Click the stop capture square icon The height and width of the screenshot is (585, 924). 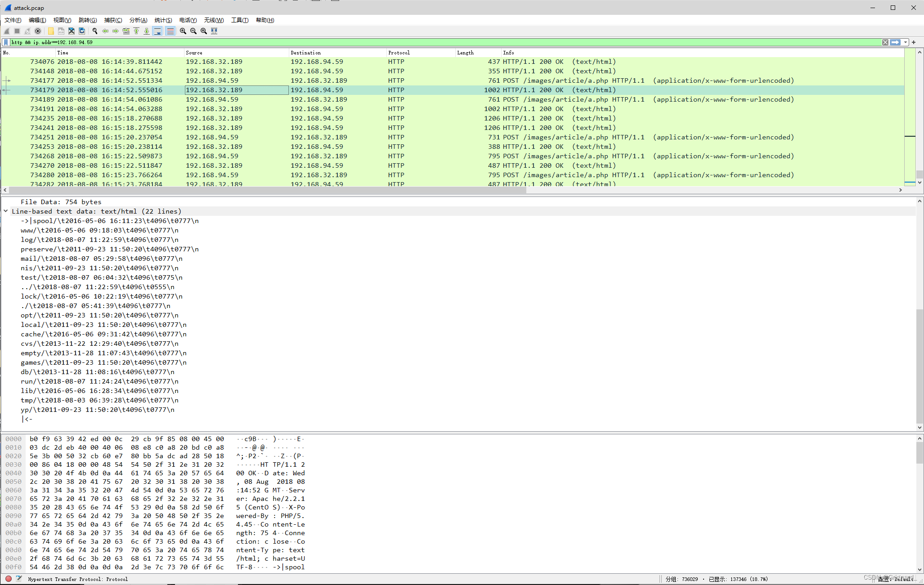[17, 31]
